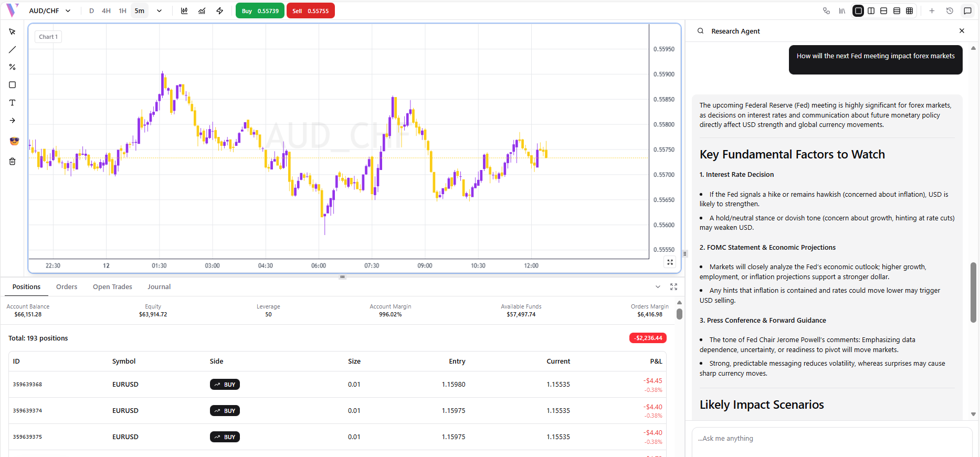Click the 'Ask me anything' input field
This screenshot has width=980, height=457.
point(831,439)
